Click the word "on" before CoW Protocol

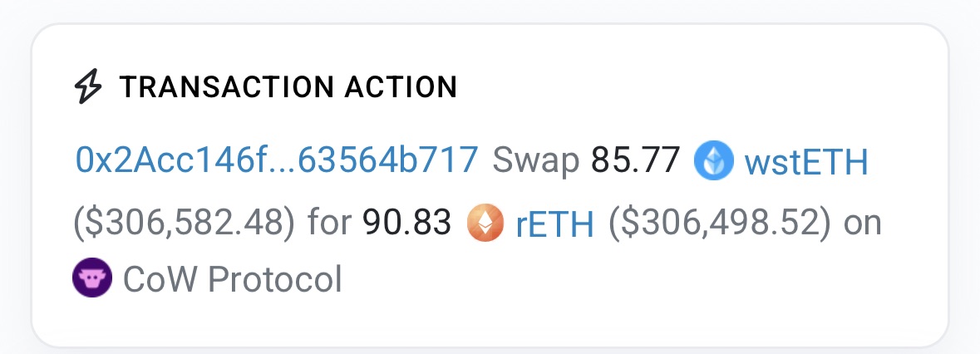tap(863, 224)
